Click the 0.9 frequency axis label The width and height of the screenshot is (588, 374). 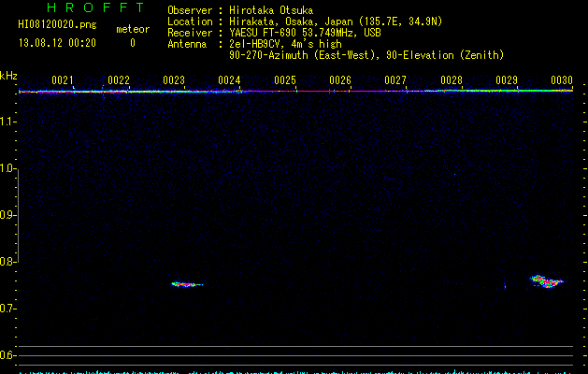coord(7,215)
